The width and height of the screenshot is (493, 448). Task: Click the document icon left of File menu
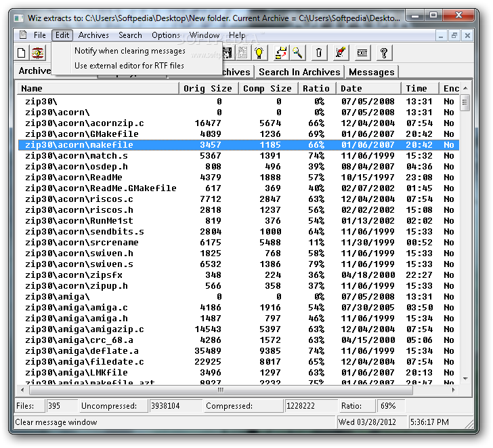click(x=23, y=35)
